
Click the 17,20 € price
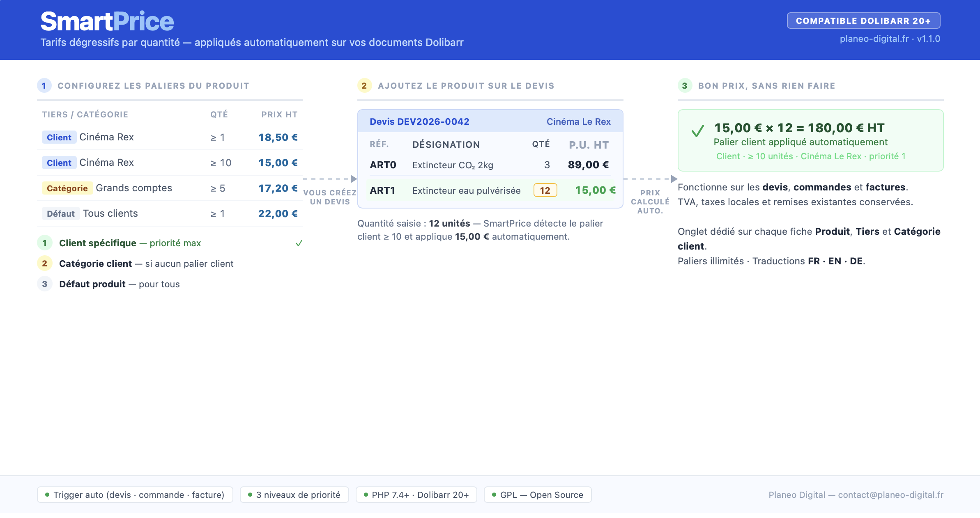pyautogui.click(x=278, y=188)
